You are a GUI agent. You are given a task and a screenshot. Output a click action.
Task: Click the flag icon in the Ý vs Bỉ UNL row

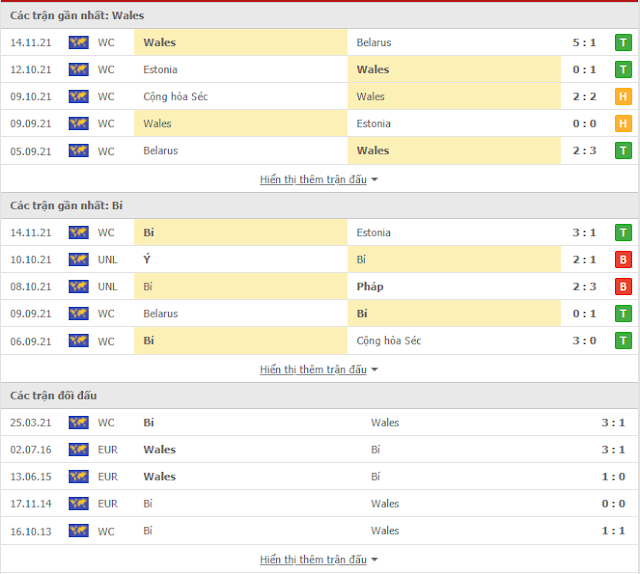tap(78, 260)
